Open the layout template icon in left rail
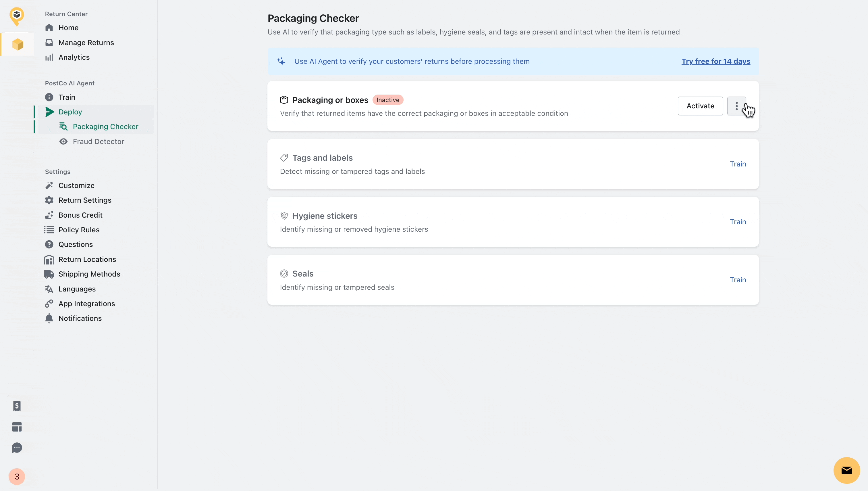Viewport: 868px width, 491px height. tap(17, 427)
